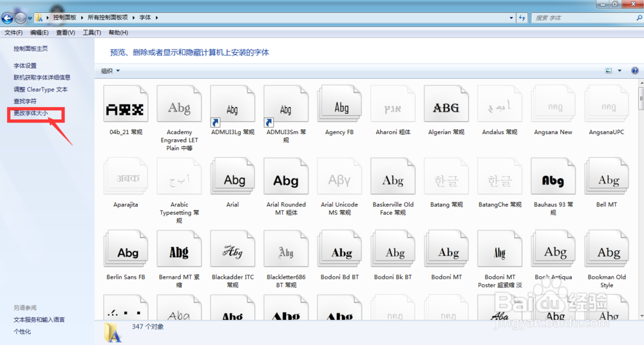644x345 pixels.
Task: Open the 工具(T) menu
Action: (92, 32)
